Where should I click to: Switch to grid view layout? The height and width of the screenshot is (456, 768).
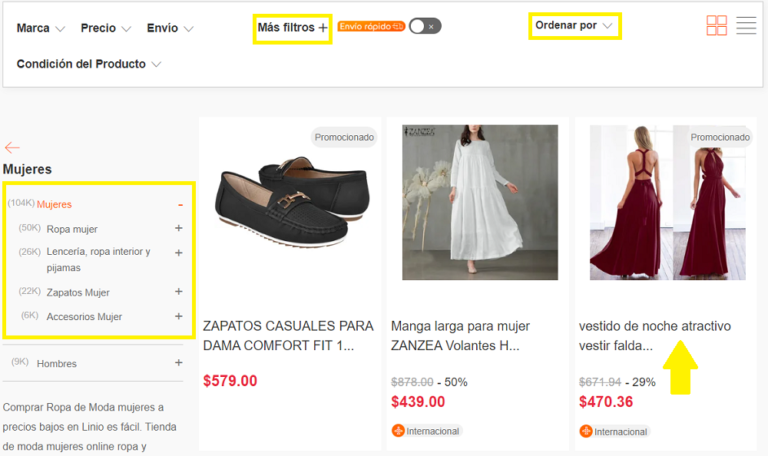point(716,26)
